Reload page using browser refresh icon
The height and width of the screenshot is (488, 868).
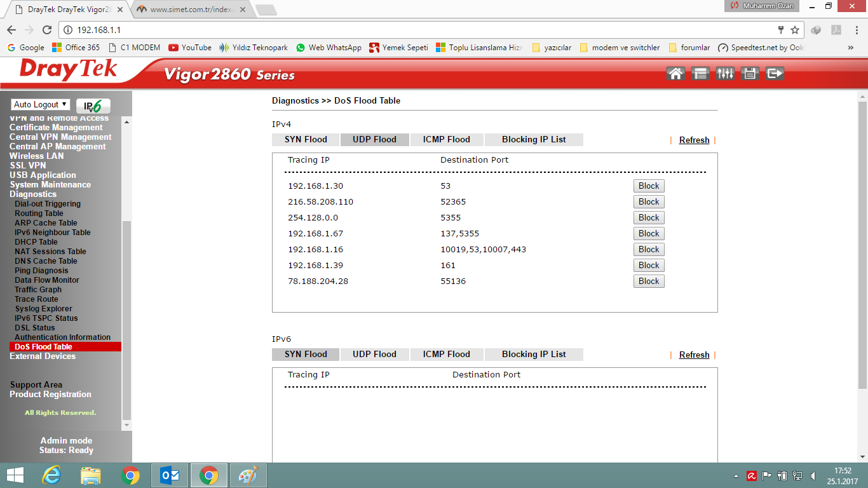46,30
